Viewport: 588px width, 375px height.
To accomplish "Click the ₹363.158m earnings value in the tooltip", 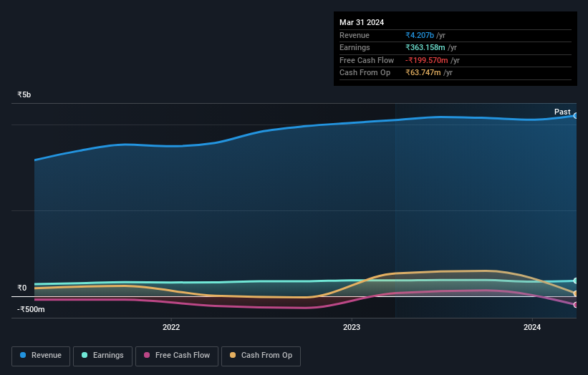I will (425, 47).
